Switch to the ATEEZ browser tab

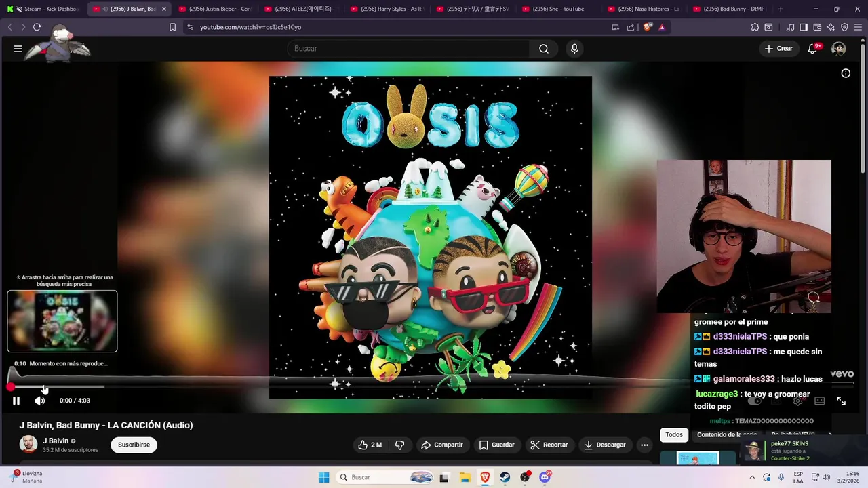point(300,9)
